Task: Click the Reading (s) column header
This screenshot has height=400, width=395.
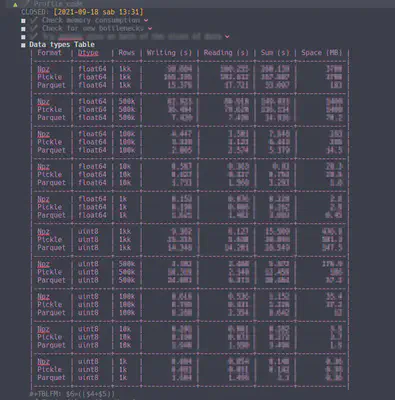Action: 226,53
